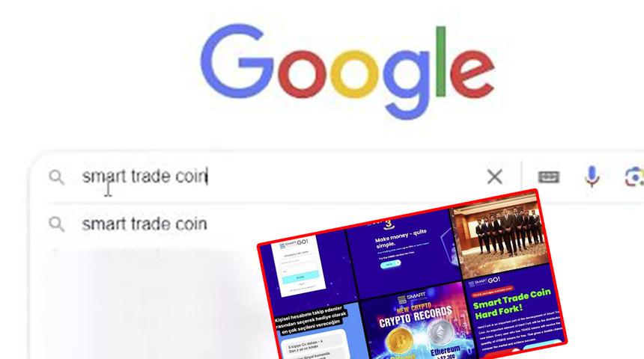Click magnifier icon beside the suggestion
Image resolution: width=644 pixels, height=359 pixels.
point(57,224)
